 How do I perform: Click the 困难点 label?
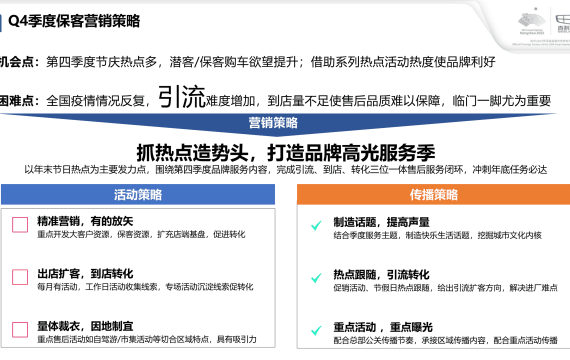coord(19,101)
